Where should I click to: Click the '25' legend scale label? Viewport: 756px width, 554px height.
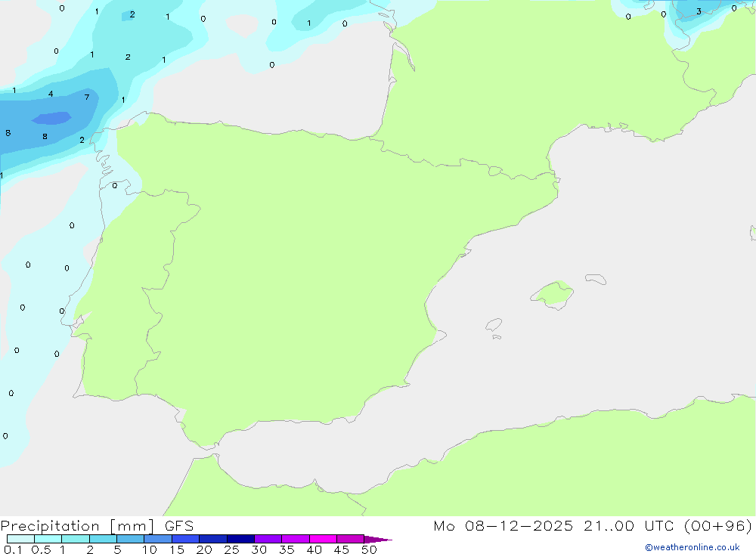pyautogui.click(x=231, y=549)
